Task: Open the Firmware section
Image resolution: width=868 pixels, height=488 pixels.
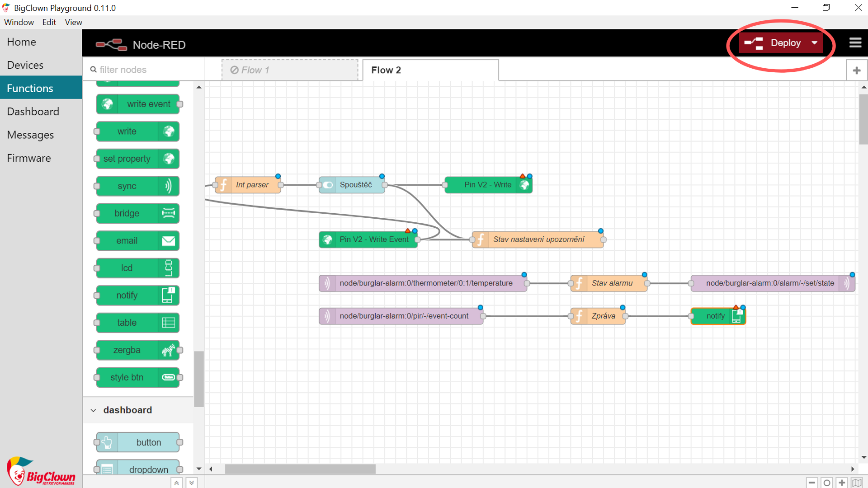Action: pyautogui.click(x=41, y=158)
